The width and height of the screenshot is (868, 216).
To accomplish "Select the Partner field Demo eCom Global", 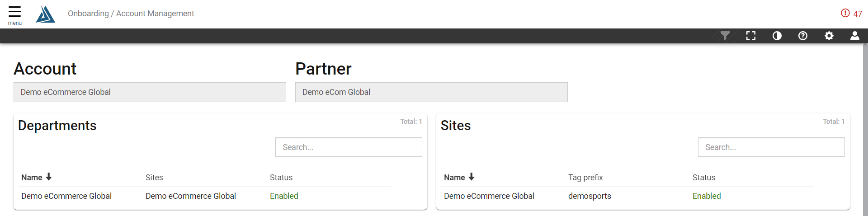I will tap(431, 92).
